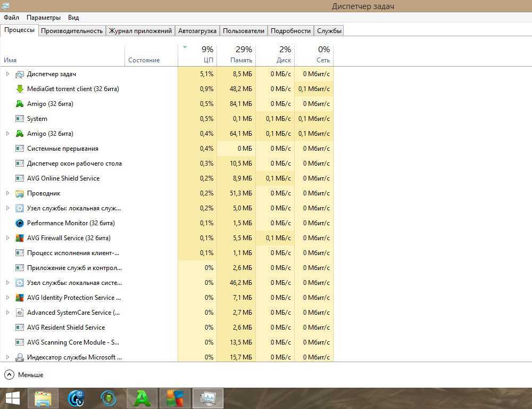The image size is (532, 409).
Task: Expand the AVG Firewall Service row
Action: point(7,238)
